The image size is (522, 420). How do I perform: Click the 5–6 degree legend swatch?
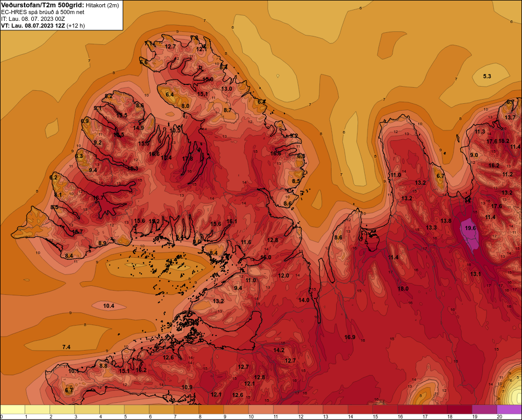(136, 410)
